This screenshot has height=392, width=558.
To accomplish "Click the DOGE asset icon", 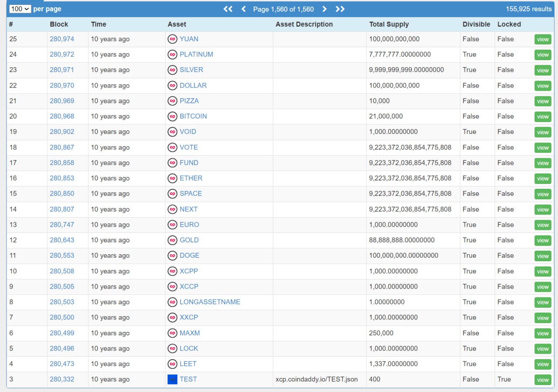I will tap(173, 256).
